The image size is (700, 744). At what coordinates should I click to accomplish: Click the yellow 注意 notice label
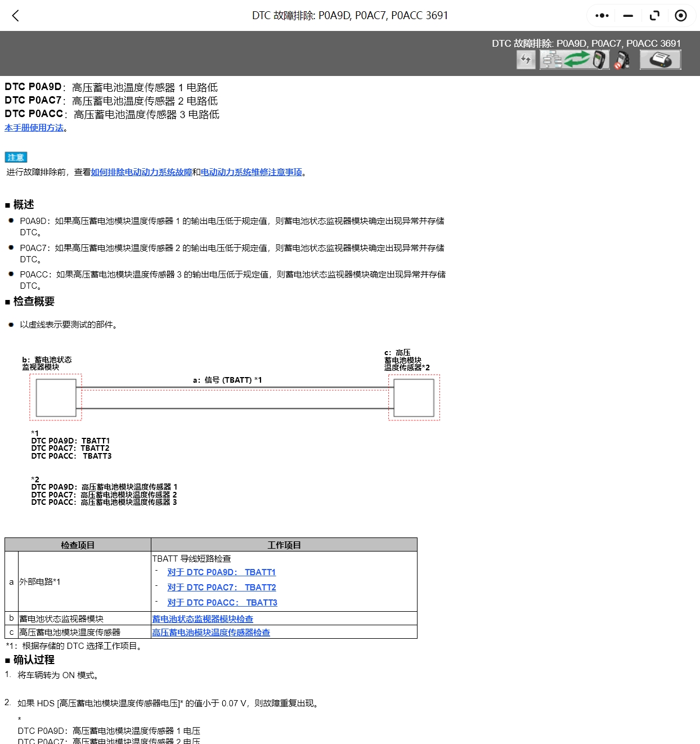point(16,157)
